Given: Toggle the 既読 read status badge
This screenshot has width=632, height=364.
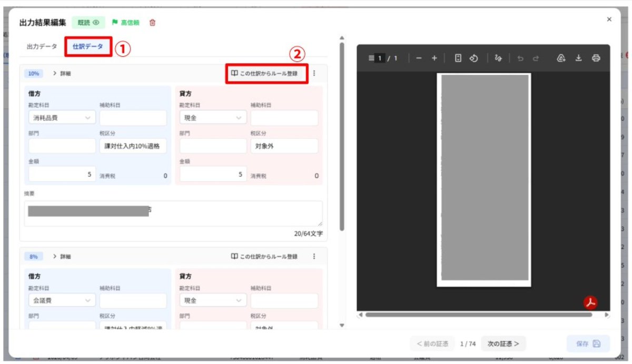Looking at the screenshot, I should 89,23.
